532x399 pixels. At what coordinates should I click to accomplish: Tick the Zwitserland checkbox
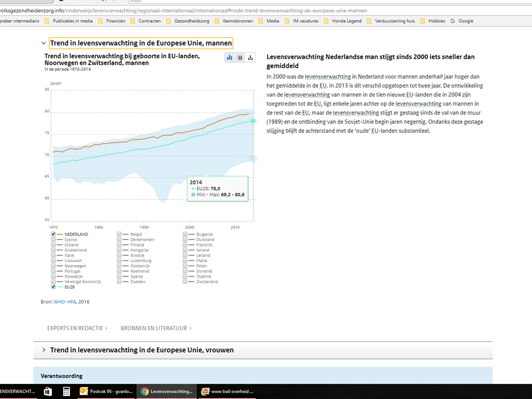(x=185, y=282)
